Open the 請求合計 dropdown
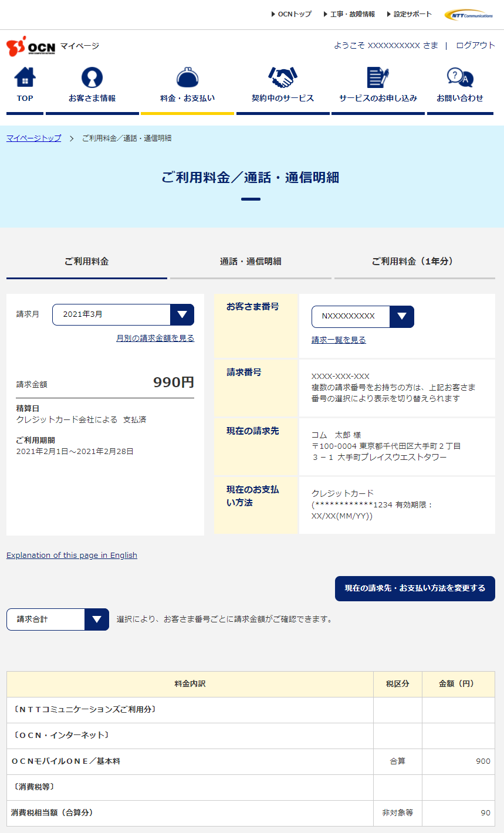The width and height of the screenshot is (504, 833). 57,619
